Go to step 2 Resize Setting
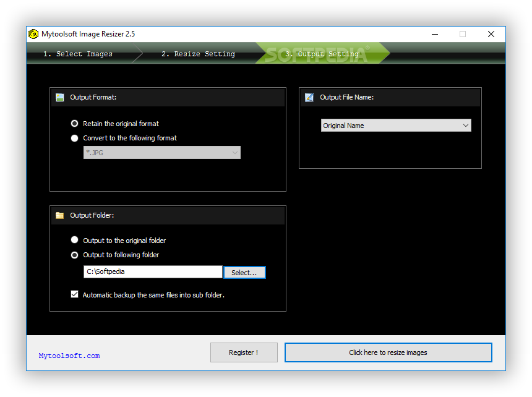Viewport: 532px width, 397px height. click(x=198, y=54)
